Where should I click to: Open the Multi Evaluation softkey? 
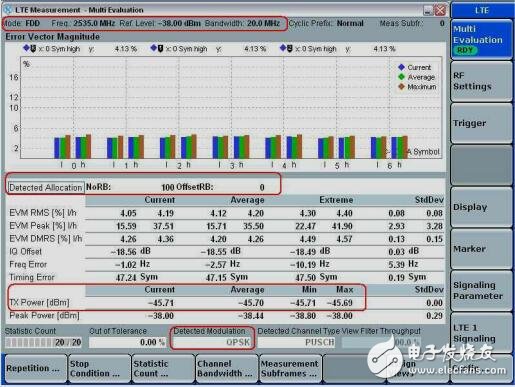(x=482, y=39)
